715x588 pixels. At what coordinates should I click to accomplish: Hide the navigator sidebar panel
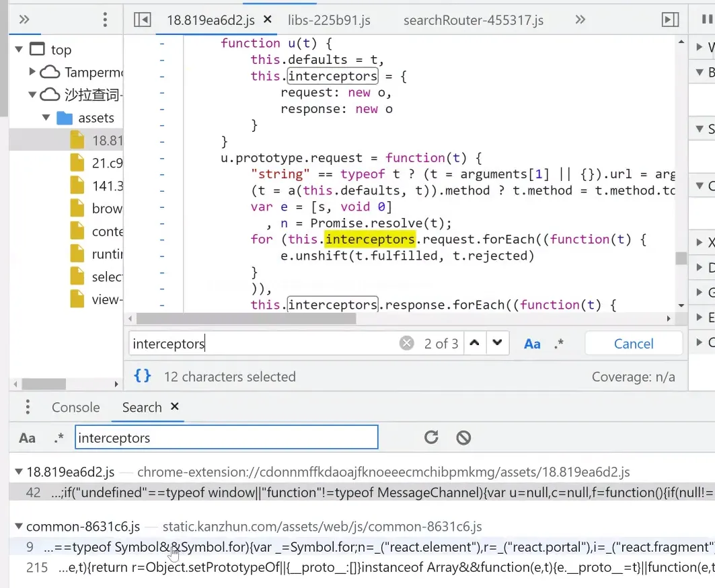coord(143,20)
